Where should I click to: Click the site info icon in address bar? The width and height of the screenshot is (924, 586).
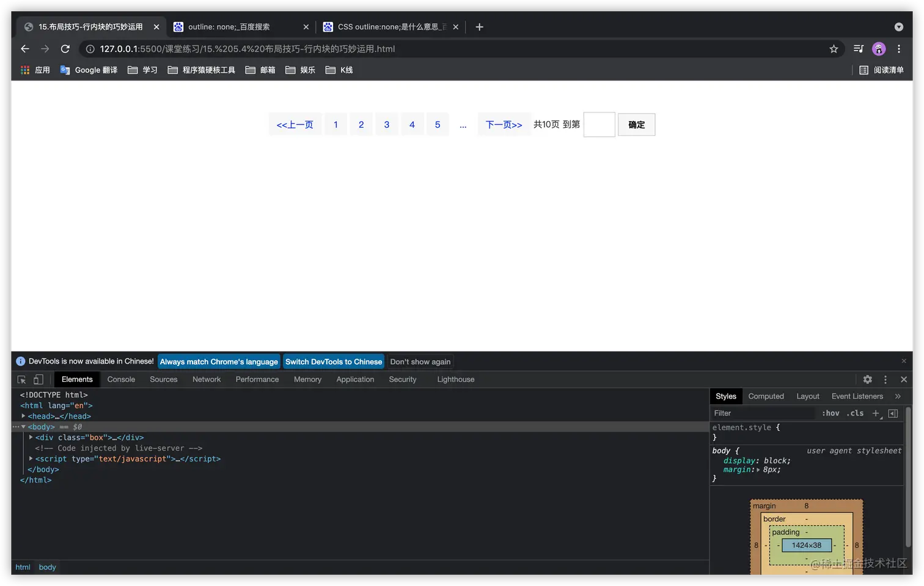(x=90, y=49)
